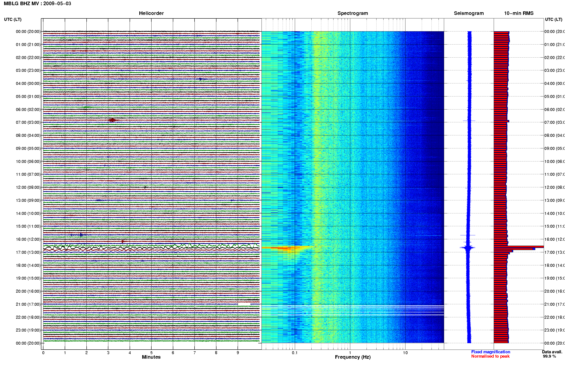Click the 'Normalised to peak' legend text
The width and height of the screenshot is (588, 368).
coord(490,356)
